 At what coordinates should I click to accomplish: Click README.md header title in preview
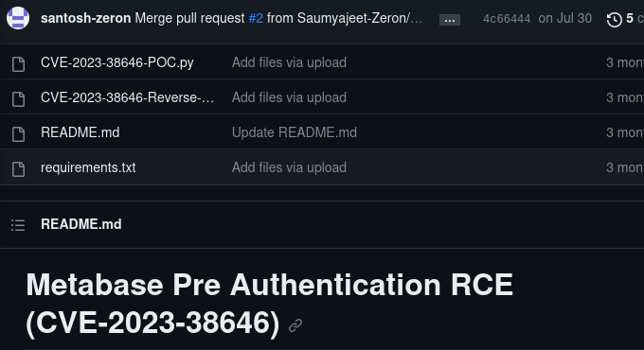[x=81, y=224]
